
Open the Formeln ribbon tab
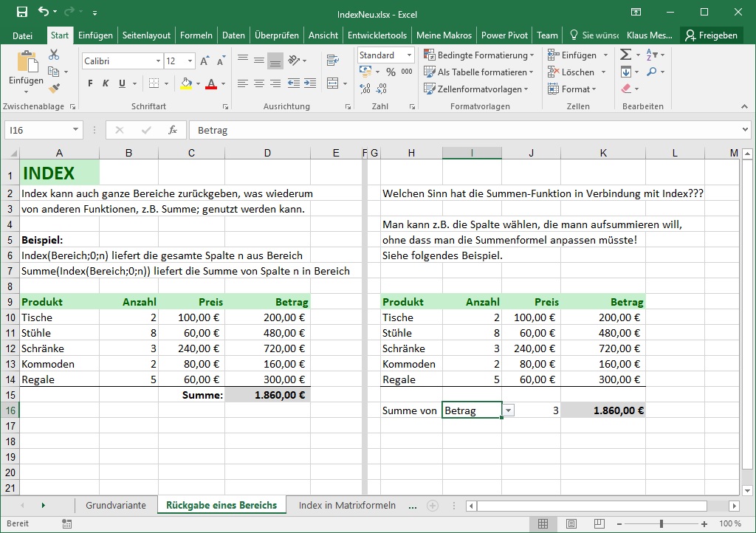196,35
